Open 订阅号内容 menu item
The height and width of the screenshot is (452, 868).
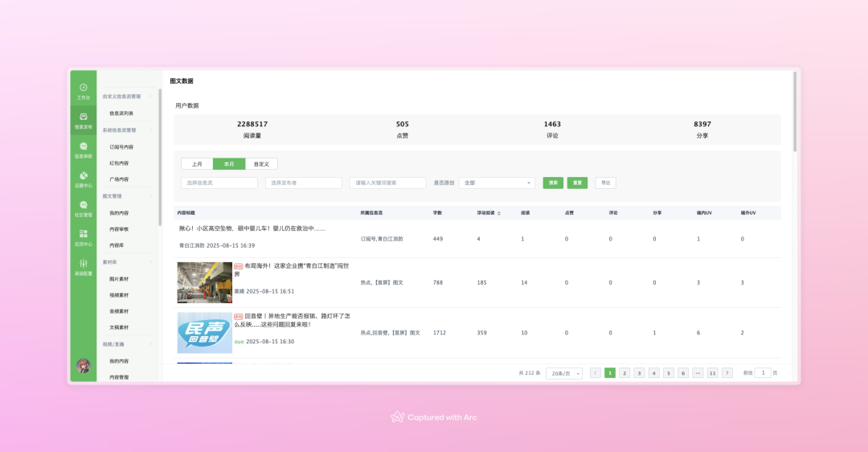(x=121, y=147)
